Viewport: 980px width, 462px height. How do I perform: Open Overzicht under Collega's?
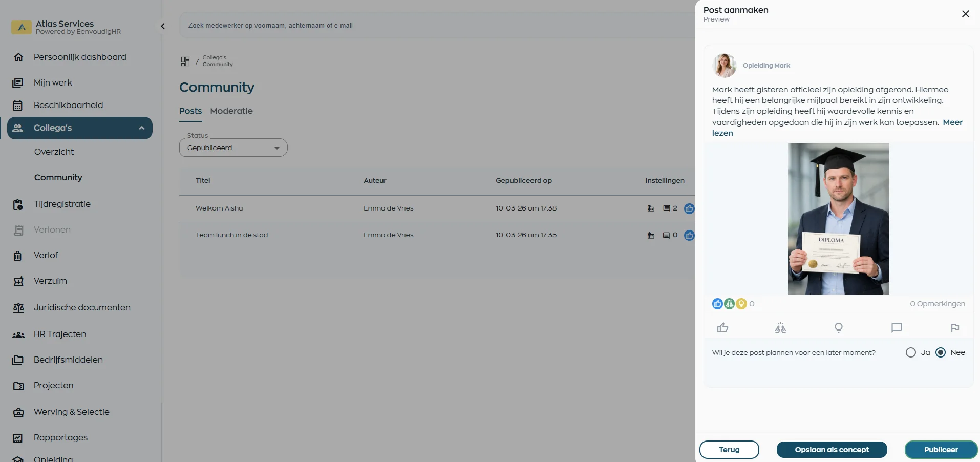click(54, 152)
